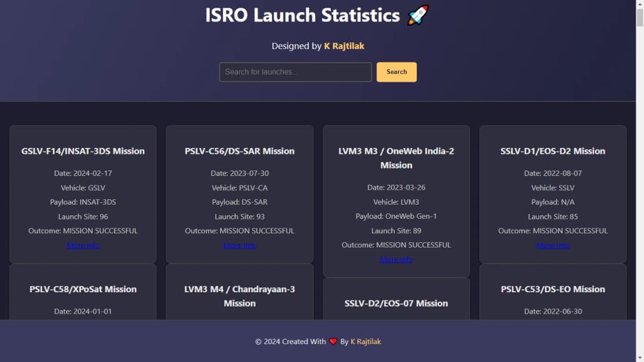This screenshot has width=644, height=362.
Task: Click the rocket emoji in the page title
Action: coord(417,15)
